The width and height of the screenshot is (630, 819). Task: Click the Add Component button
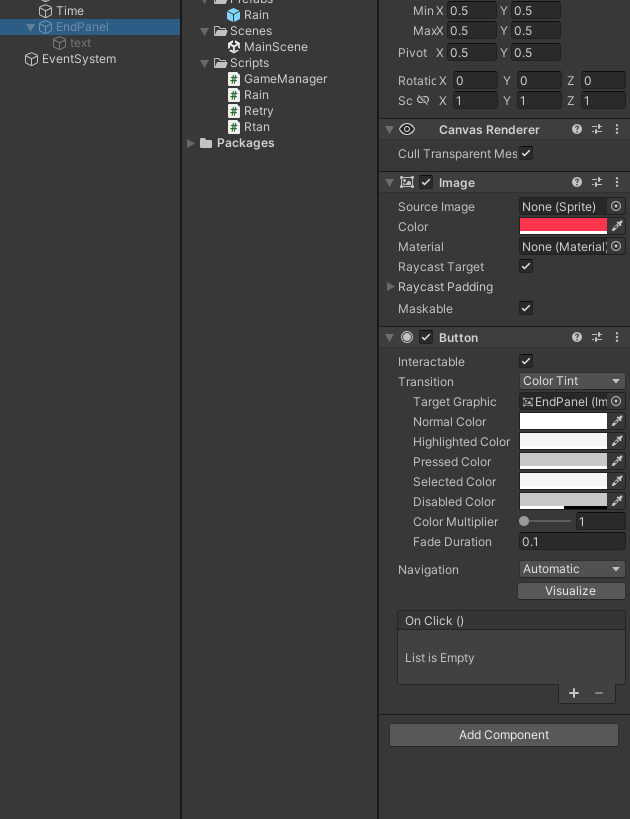tap(504, 735)
